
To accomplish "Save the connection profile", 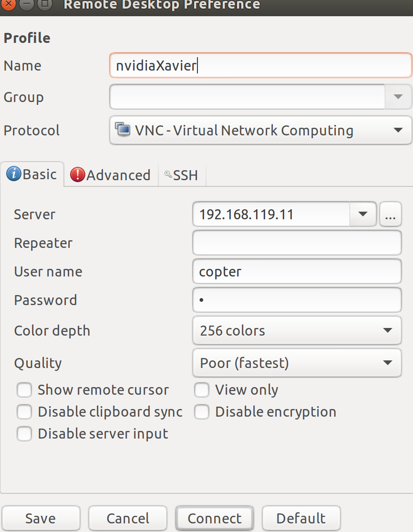I will (x=41, y=518).
